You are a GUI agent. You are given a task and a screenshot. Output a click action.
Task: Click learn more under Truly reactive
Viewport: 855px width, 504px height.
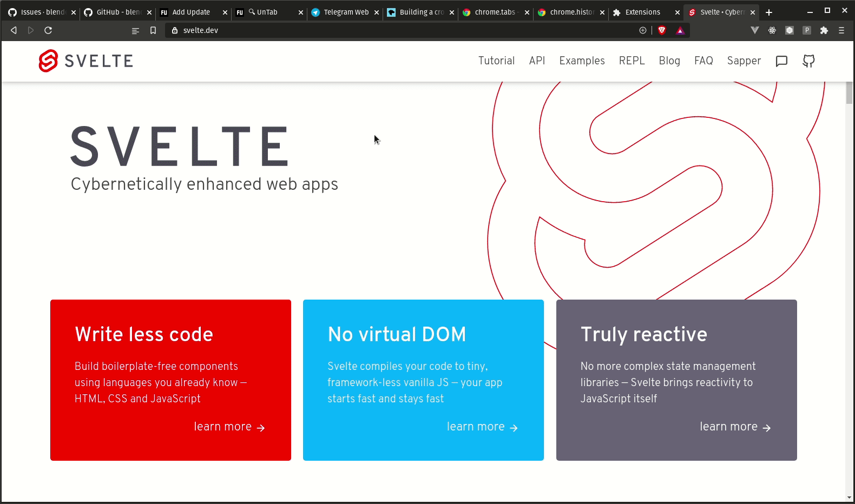tap(735, 427)
